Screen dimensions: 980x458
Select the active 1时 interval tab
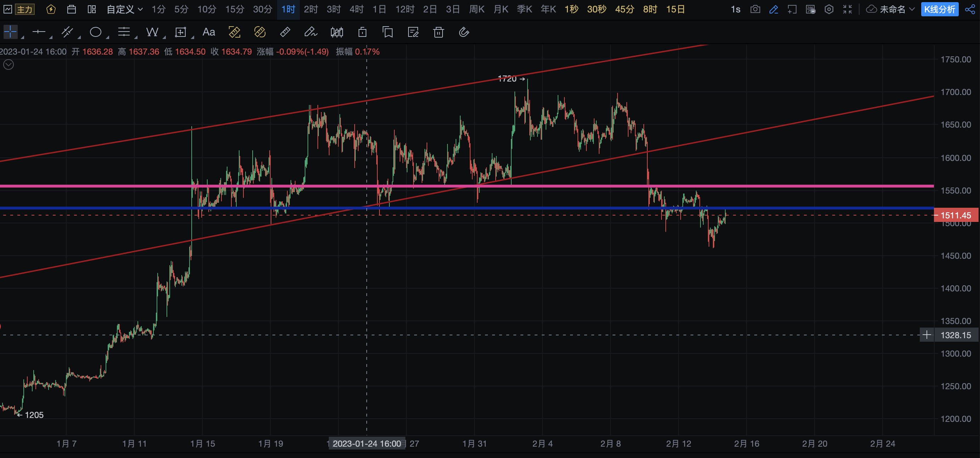288,9
